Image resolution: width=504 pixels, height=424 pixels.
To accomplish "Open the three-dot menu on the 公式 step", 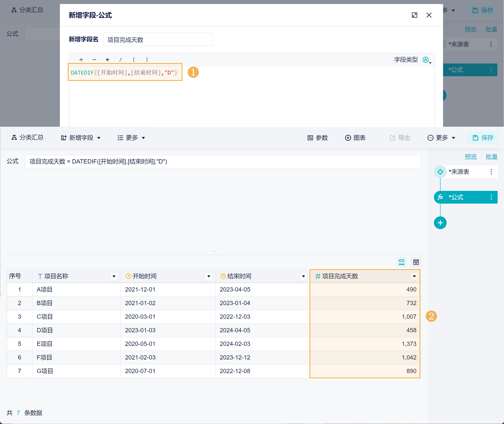I will click(491, 197).
